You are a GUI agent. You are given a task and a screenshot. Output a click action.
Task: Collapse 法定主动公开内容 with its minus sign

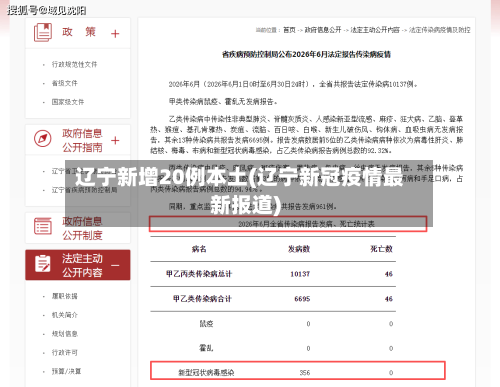tap(115, 265)
